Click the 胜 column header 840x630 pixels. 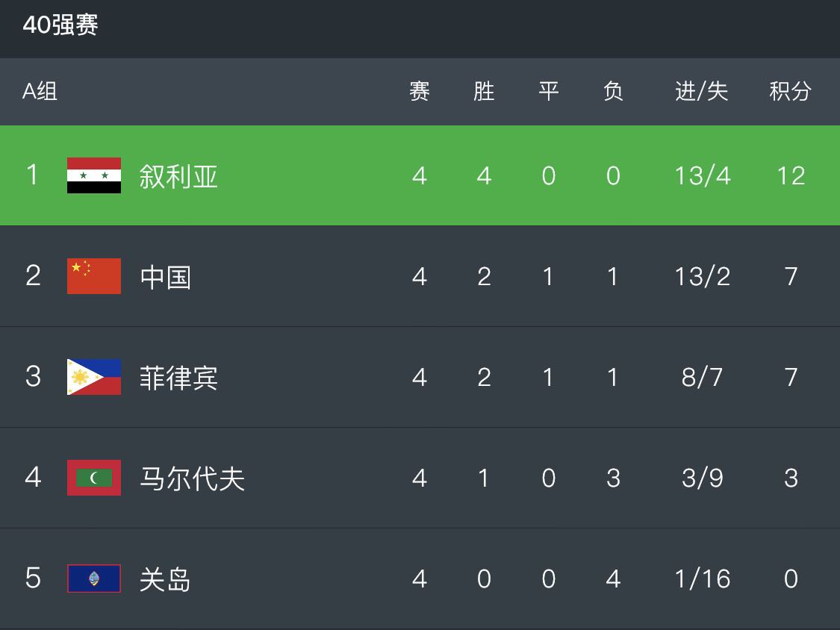(484, 91)
